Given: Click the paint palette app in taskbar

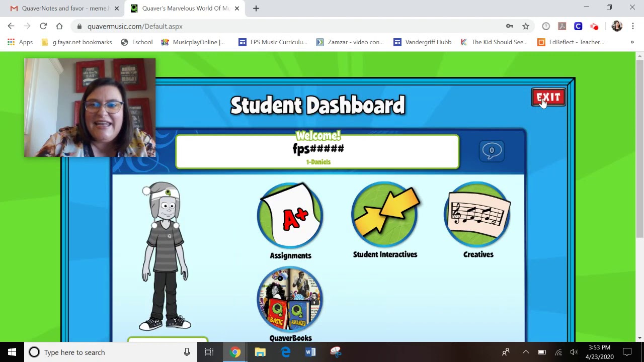Looking at the screenshot, I should coord(336,352).
